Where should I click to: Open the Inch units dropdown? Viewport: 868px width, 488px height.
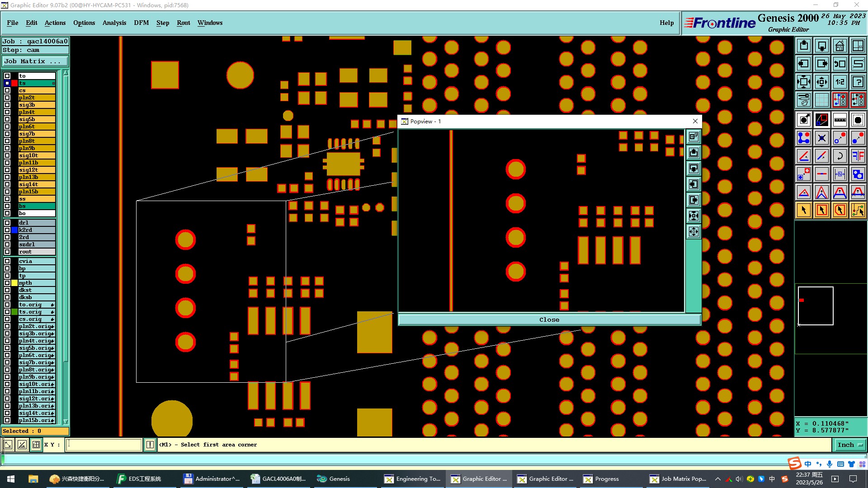[850, 445]
